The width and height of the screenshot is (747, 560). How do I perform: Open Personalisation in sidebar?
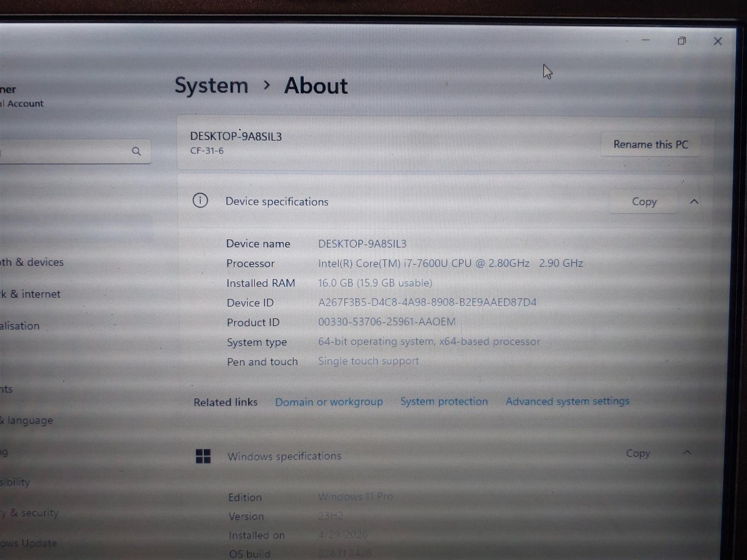pos(20,326)
